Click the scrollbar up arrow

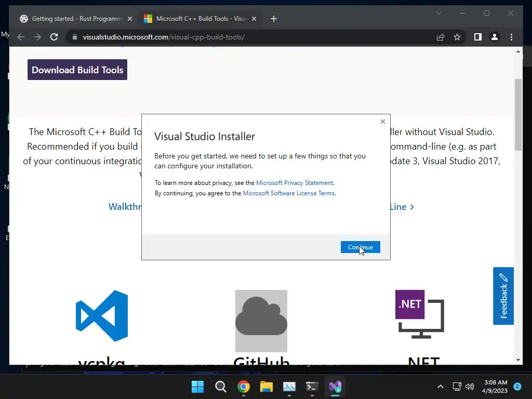point(518,51)
